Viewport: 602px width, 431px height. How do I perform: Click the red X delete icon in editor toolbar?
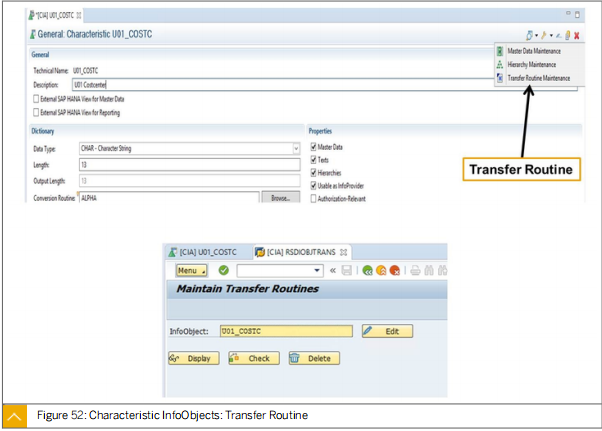pyautogui.click(x=577, y=35)
